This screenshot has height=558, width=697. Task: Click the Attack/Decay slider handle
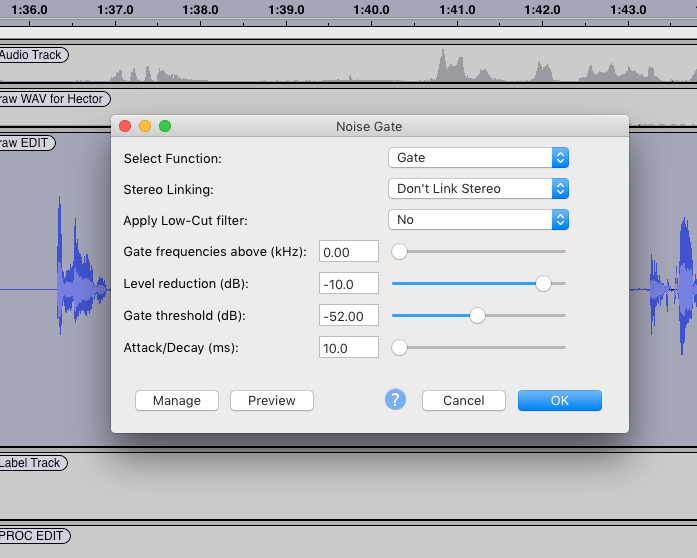pyautogui.click(x=399, y=348)
